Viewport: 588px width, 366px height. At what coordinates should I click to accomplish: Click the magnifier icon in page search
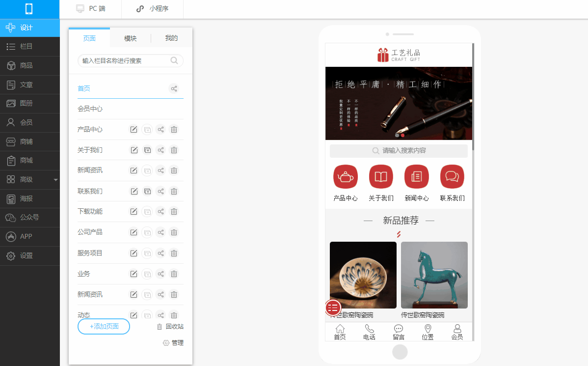pyautogui.click(x=174, y=60)
